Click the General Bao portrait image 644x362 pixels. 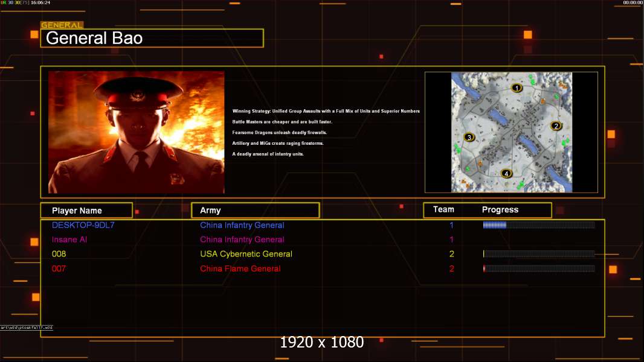(x=137, y=132)
